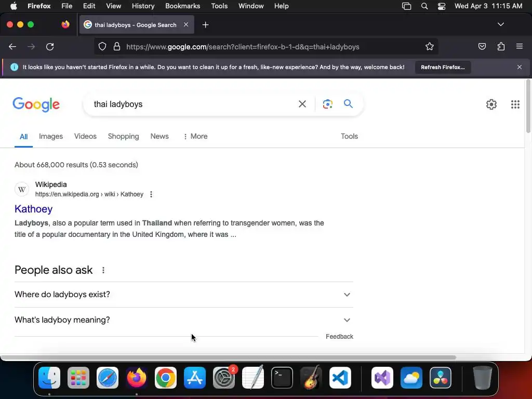Open the History menu
Screen dimensions: 532x399
(143, 6)
